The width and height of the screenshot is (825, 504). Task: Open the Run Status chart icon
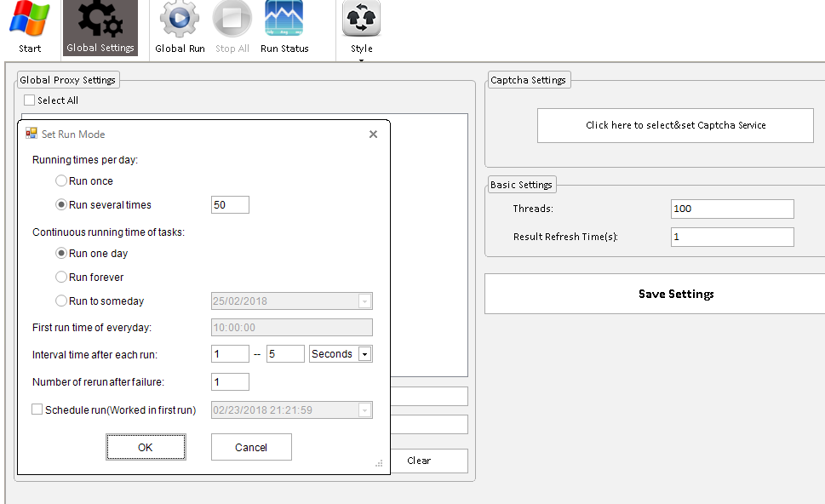[x=284, y=20]
